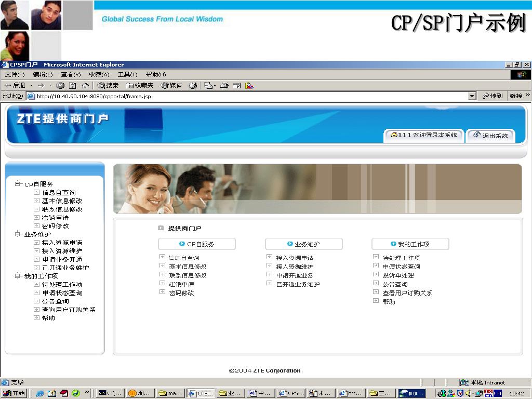Select 已开通业务维护 in the left tree

(x=65, y=268)
